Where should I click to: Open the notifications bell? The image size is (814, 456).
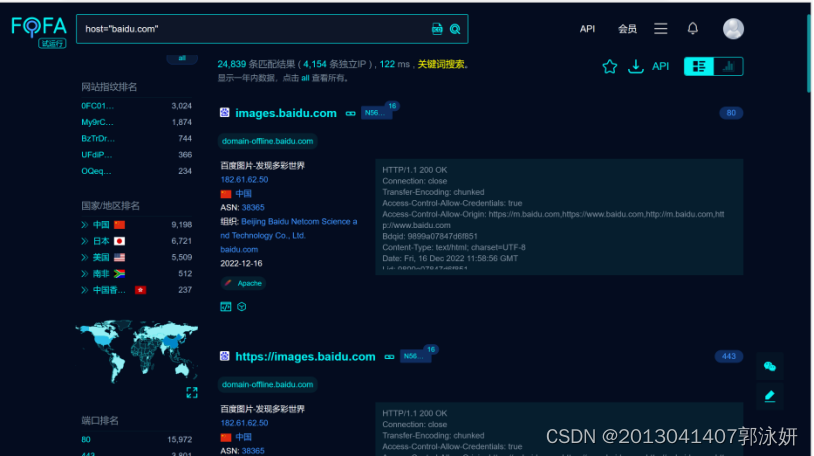(693, 29)
